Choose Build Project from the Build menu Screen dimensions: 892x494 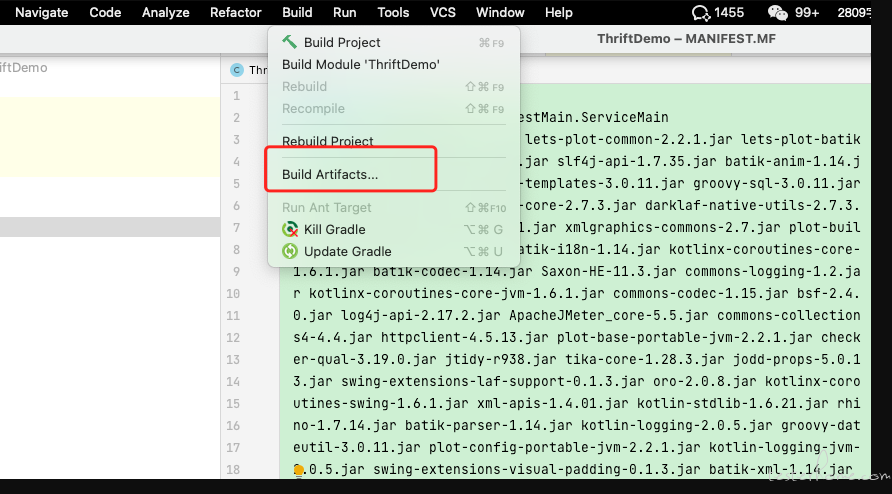point(394,43)
